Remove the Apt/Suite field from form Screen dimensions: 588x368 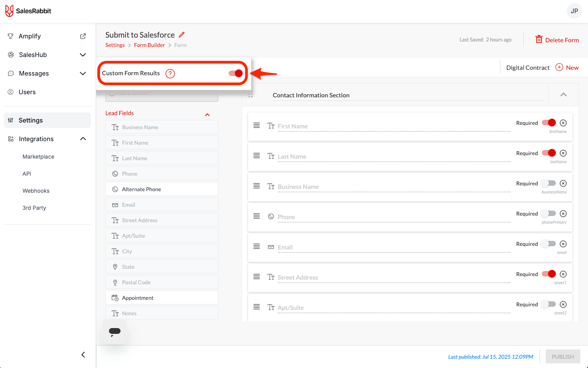[563, 304]
